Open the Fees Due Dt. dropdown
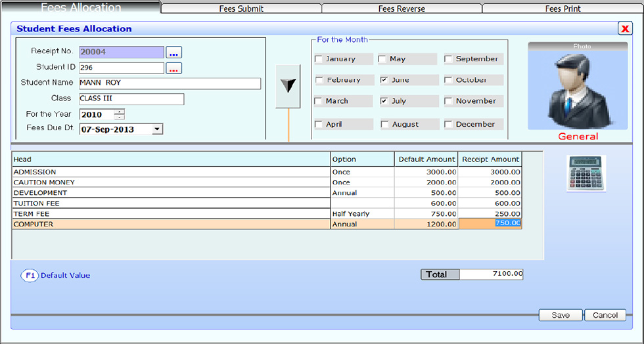Viewport: 644px width, 344px height. (x=157, y=129)
